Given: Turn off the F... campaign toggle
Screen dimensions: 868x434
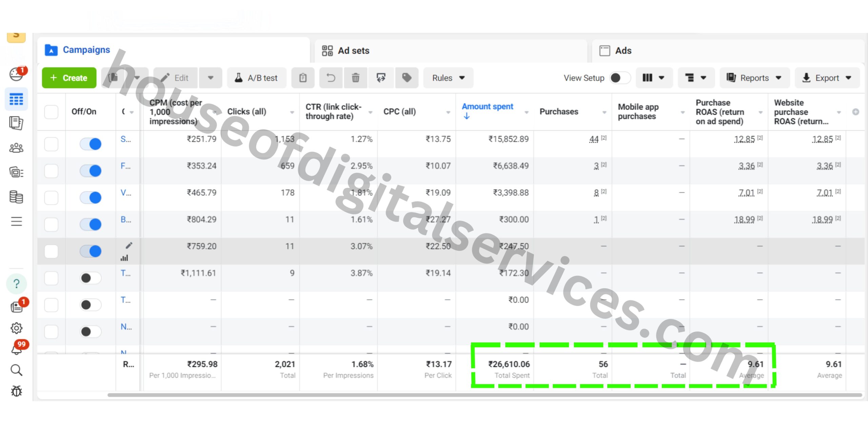Looking at the screenshot, I should 91,171.
